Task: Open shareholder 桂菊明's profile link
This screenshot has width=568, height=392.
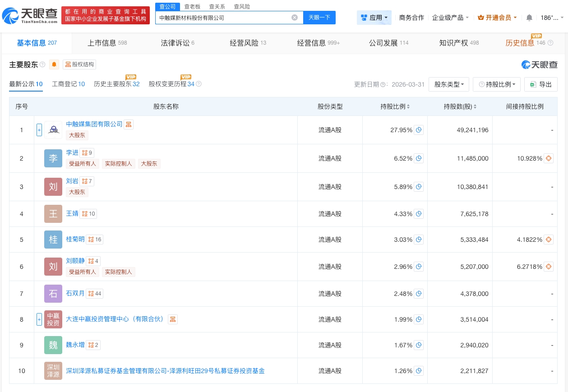Action: click(x=75, y=239)
